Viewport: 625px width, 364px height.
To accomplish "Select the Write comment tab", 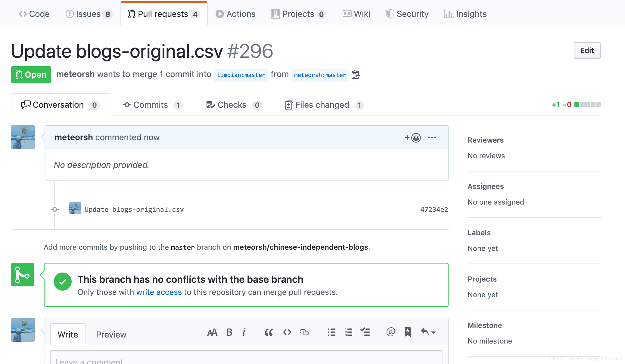I will [68, 334].
